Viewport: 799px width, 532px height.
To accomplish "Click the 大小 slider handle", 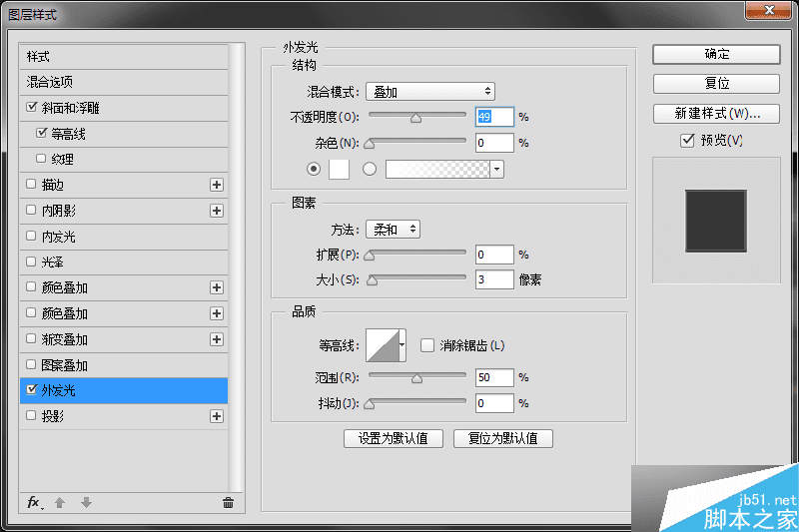I will (x=373, y=280).
